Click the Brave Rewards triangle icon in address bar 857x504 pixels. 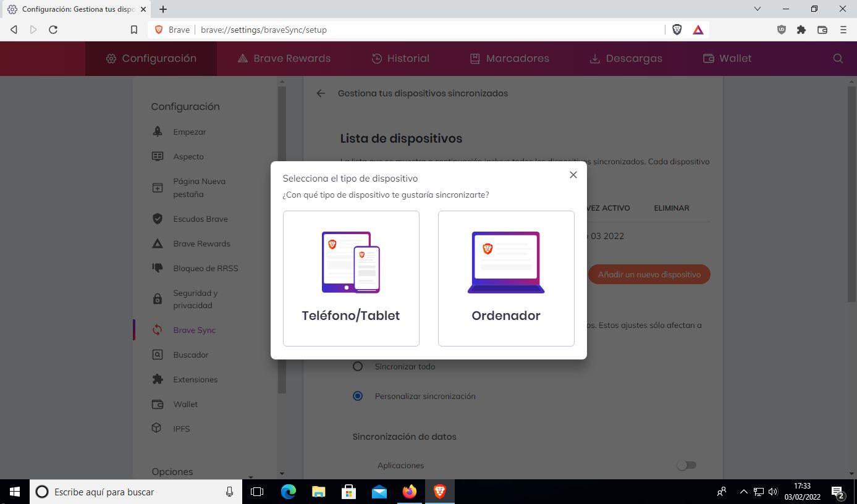point(698,30)
